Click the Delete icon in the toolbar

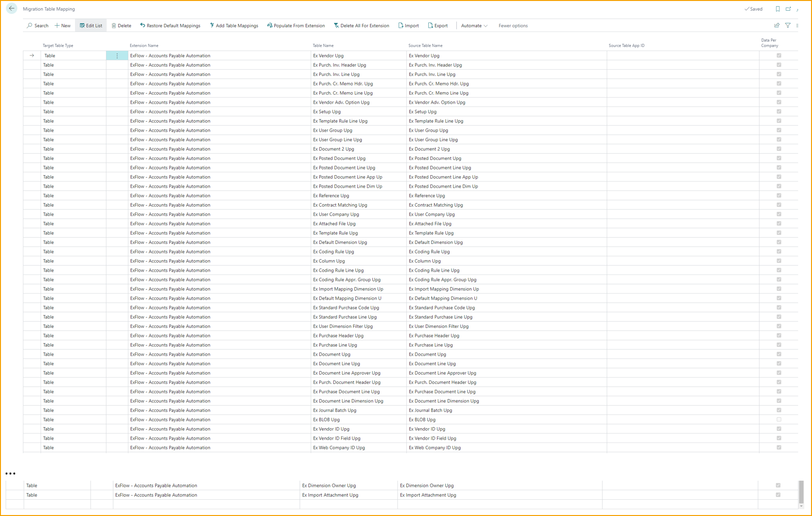pyautogui.click(x=121, y=25)
